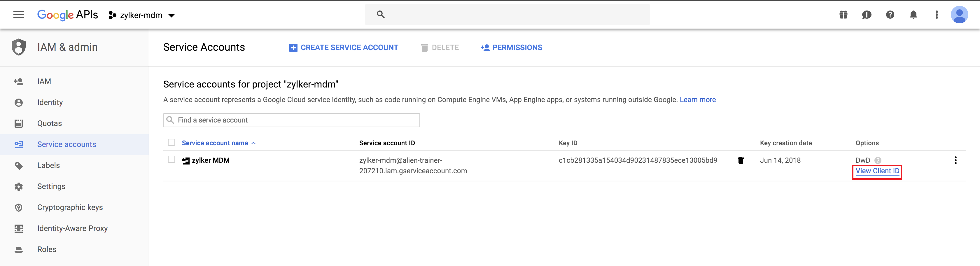Image resolution: width=980 pixels, height=266 pixels.
Task: Check the zylker MDM row checkbox
Action: click(x=171, y=160)
